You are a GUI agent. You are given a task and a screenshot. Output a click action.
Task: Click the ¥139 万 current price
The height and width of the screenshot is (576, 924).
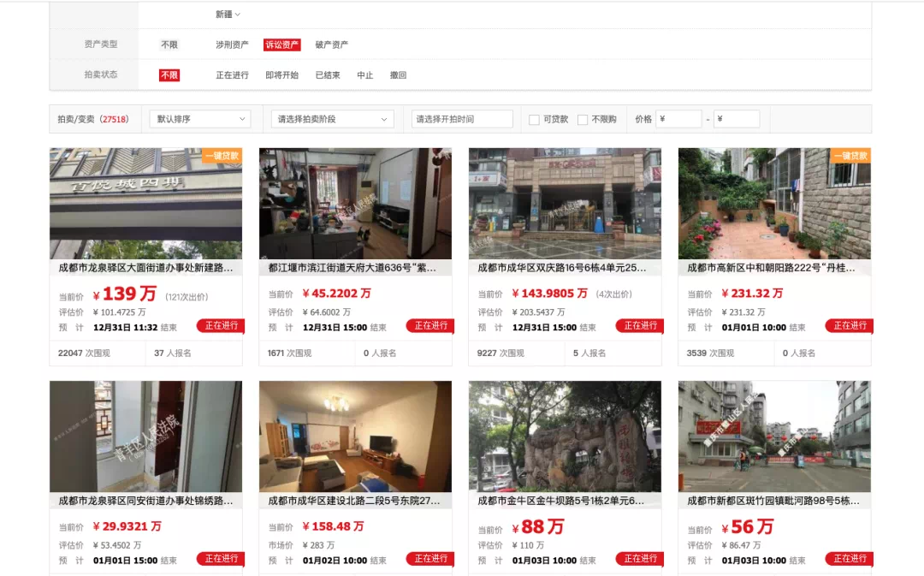coord(124,294)
